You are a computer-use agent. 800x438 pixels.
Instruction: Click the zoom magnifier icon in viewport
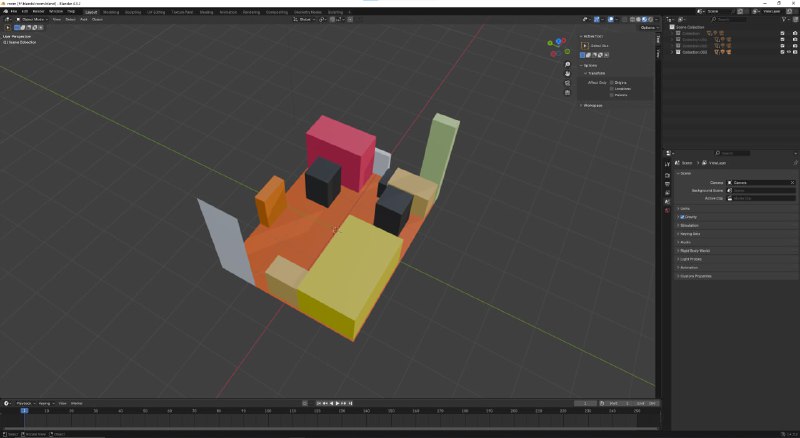(x=567, y=64)
